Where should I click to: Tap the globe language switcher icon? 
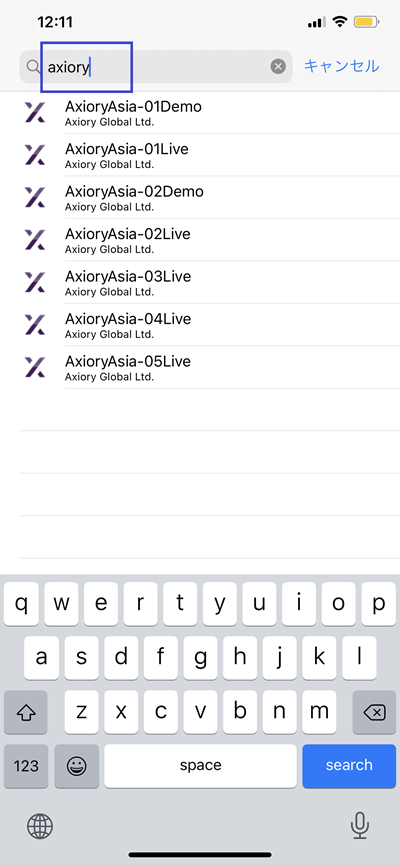[40, 826]
